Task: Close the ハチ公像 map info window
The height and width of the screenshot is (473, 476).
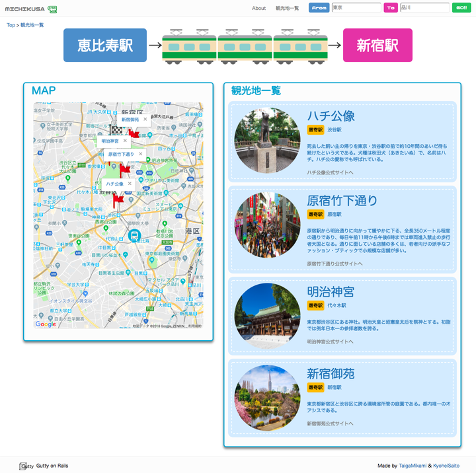Action: pos(130,184)
